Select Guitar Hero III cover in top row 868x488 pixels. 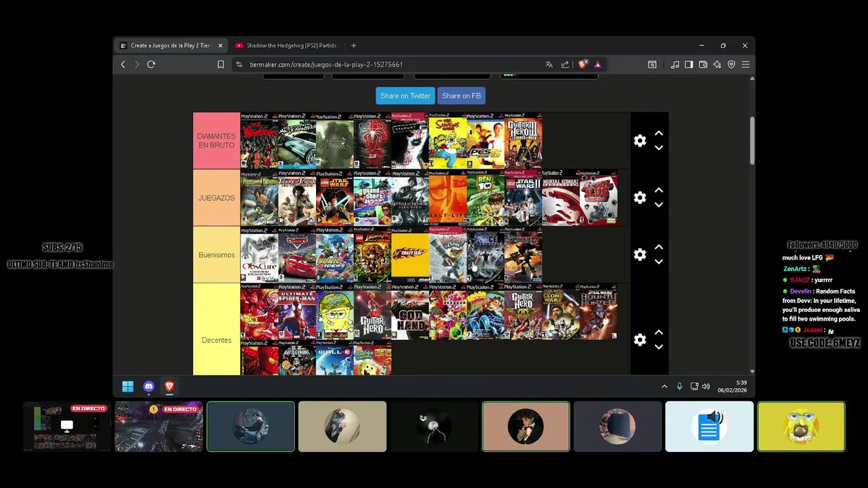pyautogui.click(x=523, y=140)
